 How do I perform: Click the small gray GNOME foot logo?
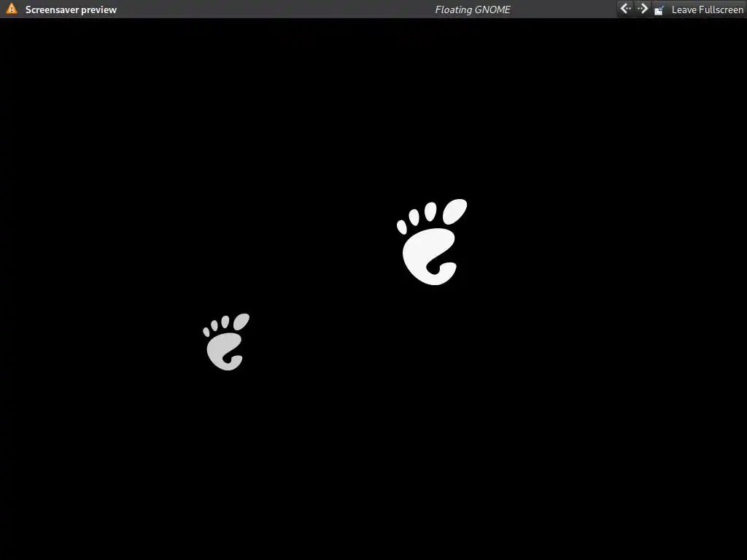[x=226, y=341]
